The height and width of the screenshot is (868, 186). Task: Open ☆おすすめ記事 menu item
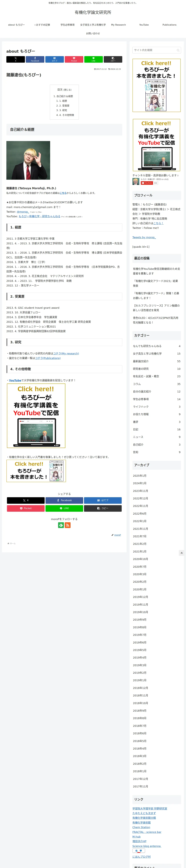(x=42, y=25)
